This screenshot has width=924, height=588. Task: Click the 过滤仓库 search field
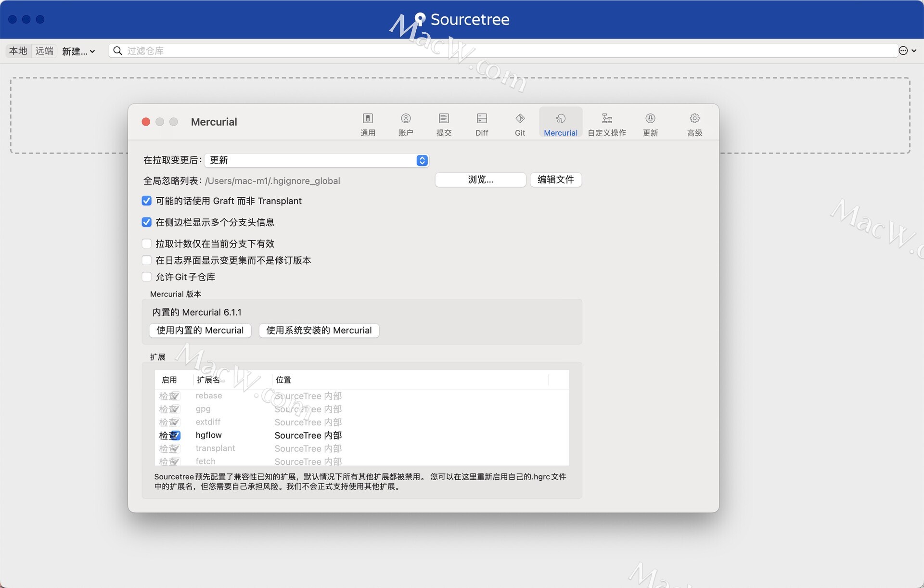[x=503, y=51]
